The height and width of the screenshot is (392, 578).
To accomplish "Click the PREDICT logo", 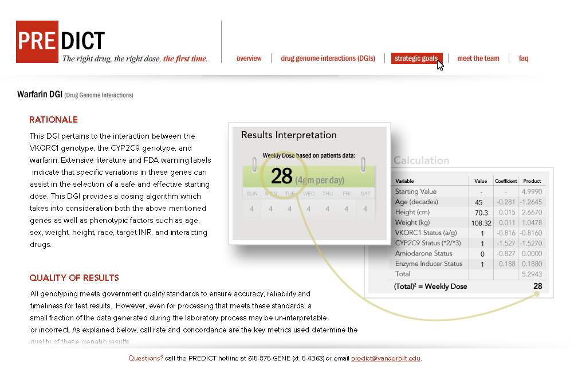I will pyautogui.click(x=60, y=41).
